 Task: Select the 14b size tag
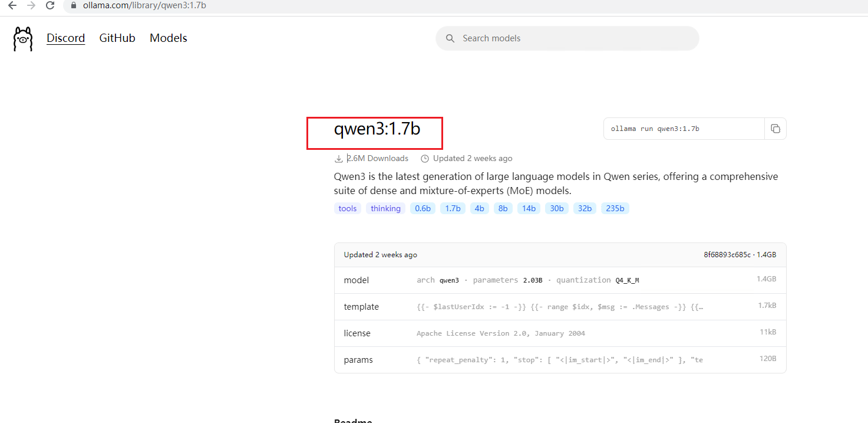tap(529, 208)
